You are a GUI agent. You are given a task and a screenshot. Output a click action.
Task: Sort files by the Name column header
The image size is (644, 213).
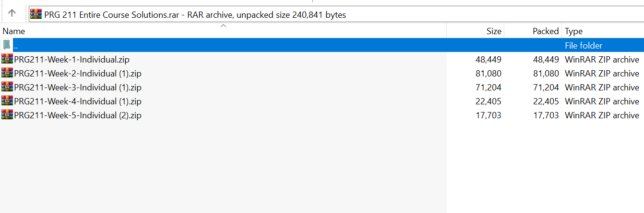click(14, 31)
